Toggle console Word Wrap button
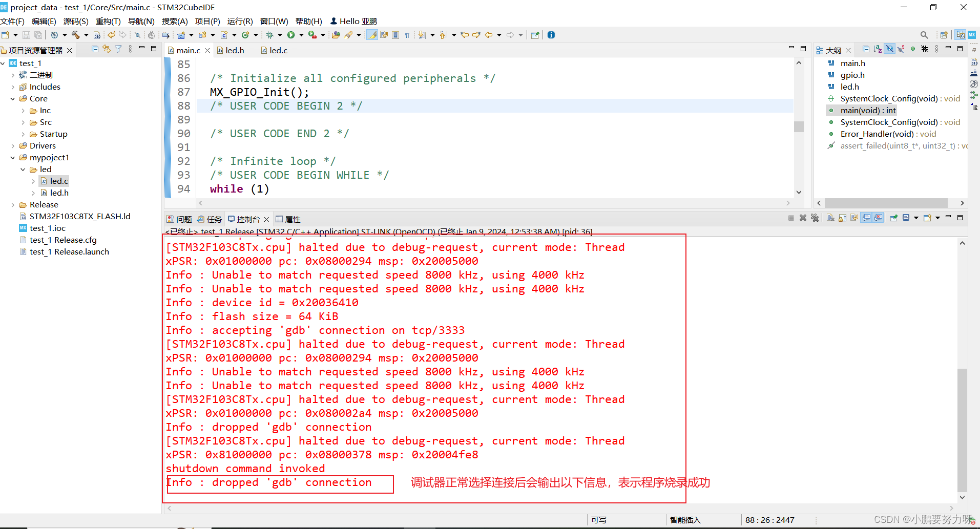 tap(854, 218)
